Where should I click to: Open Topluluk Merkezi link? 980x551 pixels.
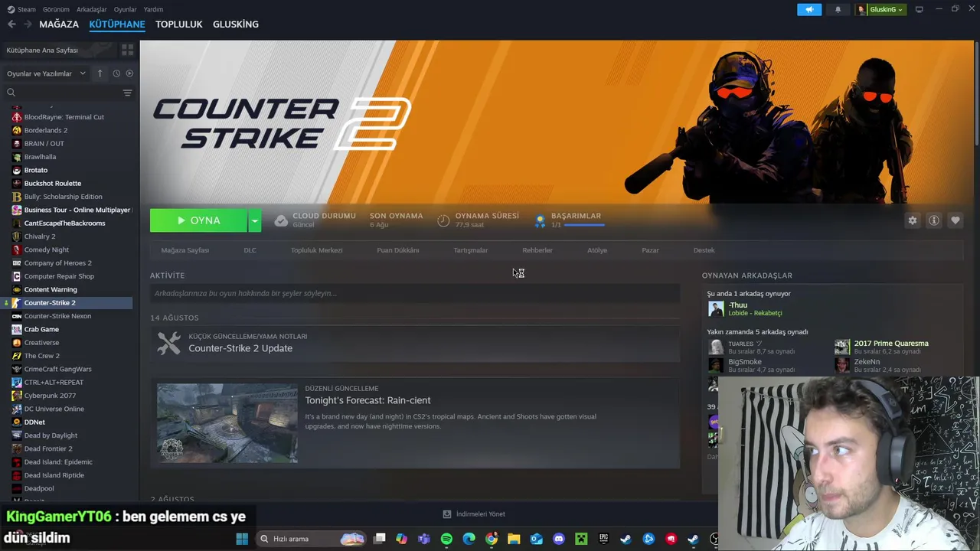316,250
